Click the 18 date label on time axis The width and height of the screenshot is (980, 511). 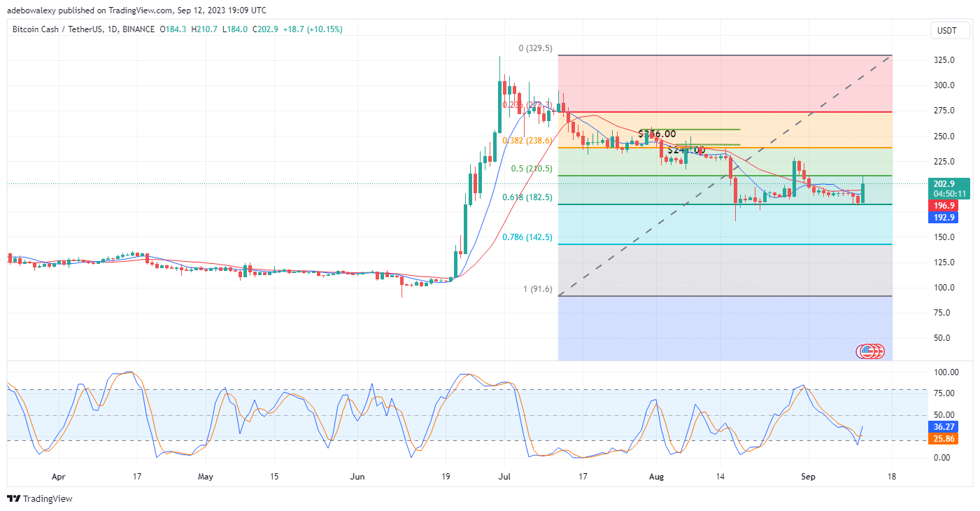tap(891, 477)
